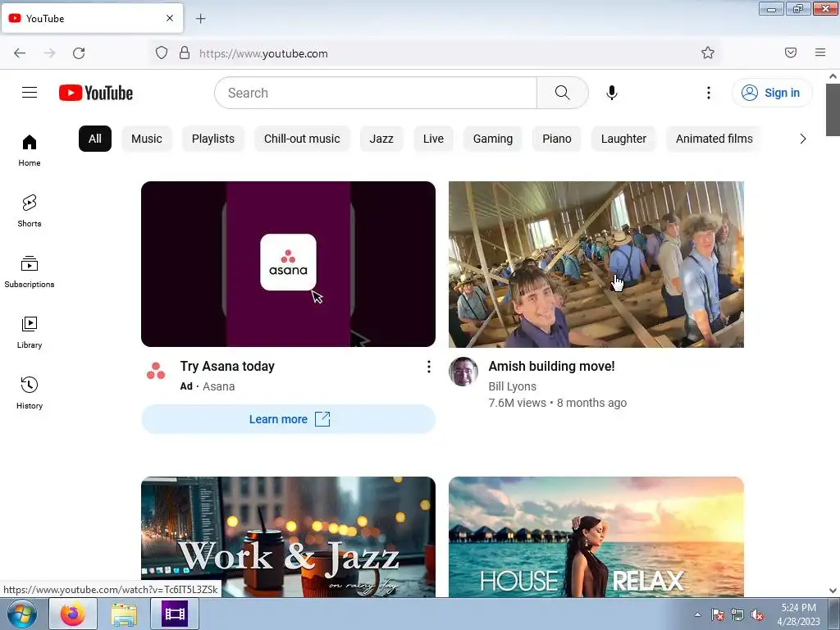
Task: Select the Gaming filter chip
Action: tap(493, 139)
